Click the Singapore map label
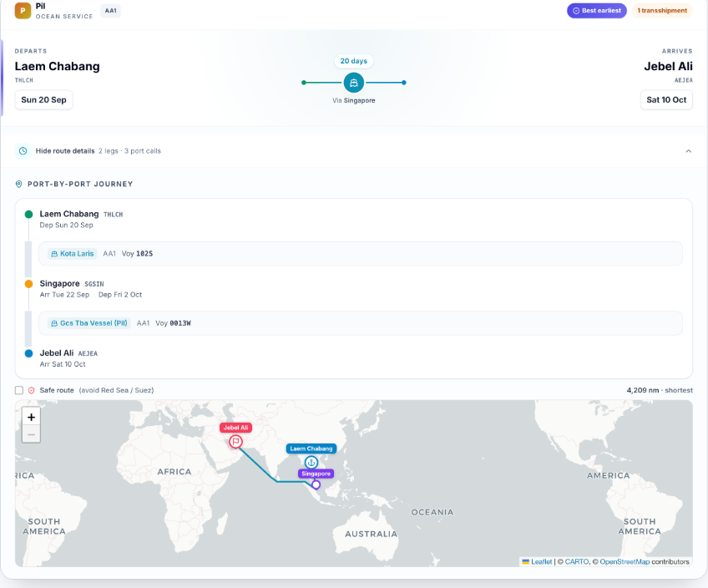Image resolution: width=708 pixels, height=588 pixels. point(316,474)
